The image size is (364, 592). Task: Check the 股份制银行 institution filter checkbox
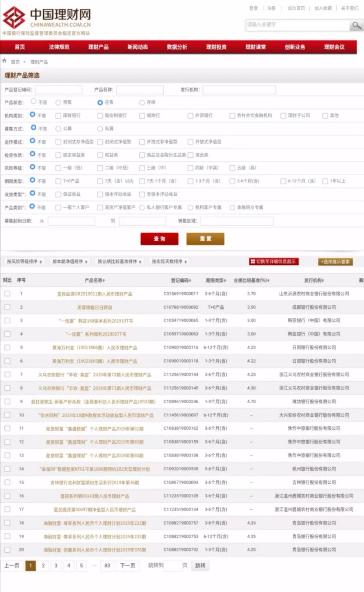click(99, 116)
